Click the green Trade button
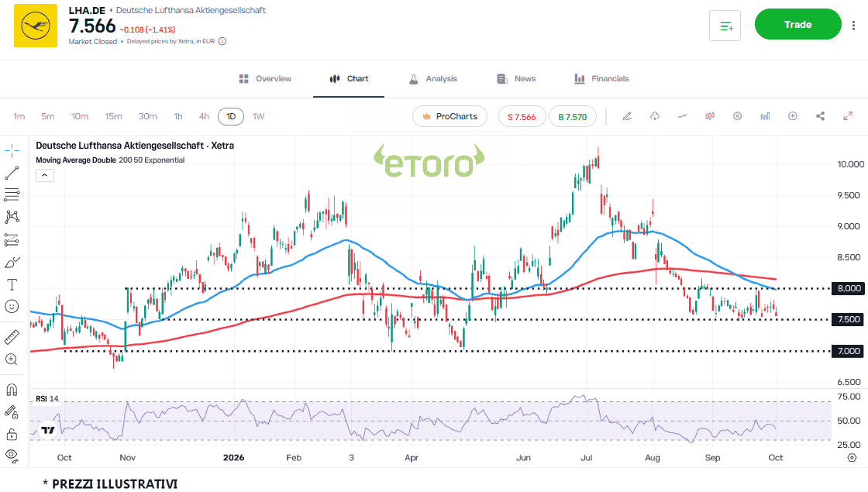 pos(797,24)
